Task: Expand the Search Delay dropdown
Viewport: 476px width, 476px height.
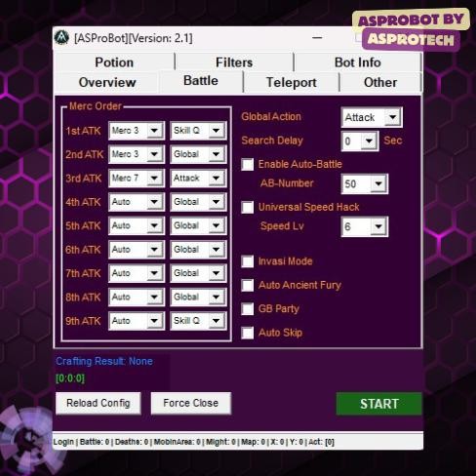Action: click(x=360, y=141)
